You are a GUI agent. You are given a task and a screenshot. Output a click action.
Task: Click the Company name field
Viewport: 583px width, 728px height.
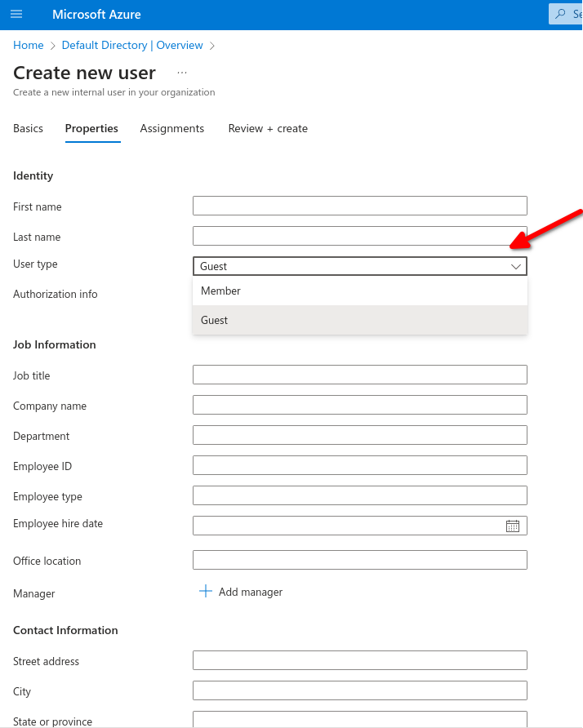click(359, 405)
